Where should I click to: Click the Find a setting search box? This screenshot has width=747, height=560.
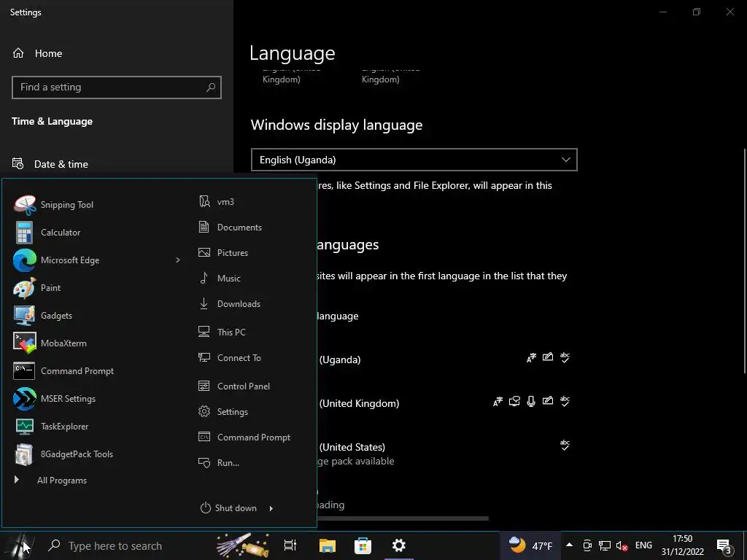coord(116,87)
